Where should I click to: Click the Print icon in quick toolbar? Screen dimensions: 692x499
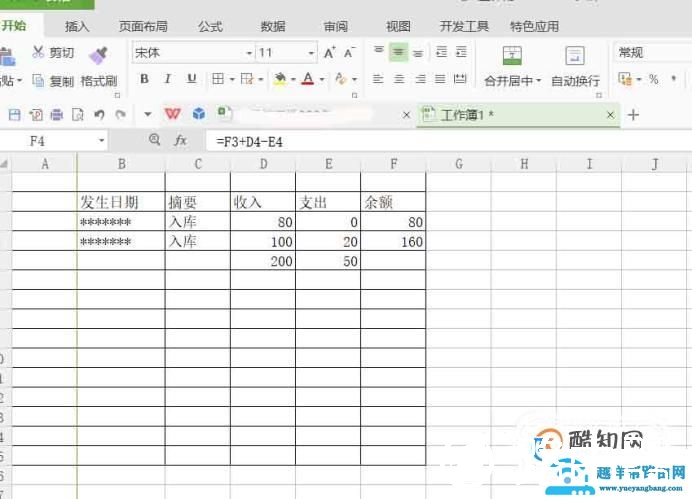tap(56, 115)
